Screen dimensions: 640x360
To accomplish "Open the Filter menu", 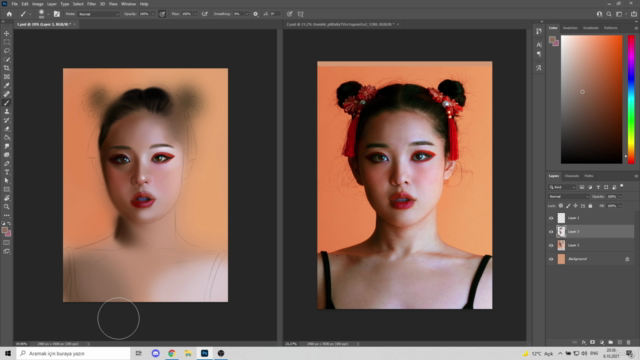I will pyautogui.click(x=91, y=4).
